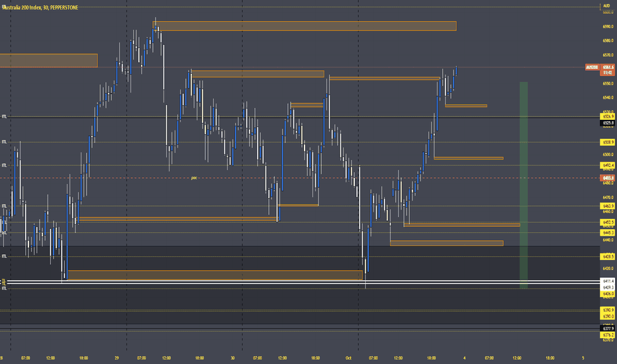This screenshot has width=617, height=364.
Task: Click the 30 date marker on time axis
Action: coord(232,358)
